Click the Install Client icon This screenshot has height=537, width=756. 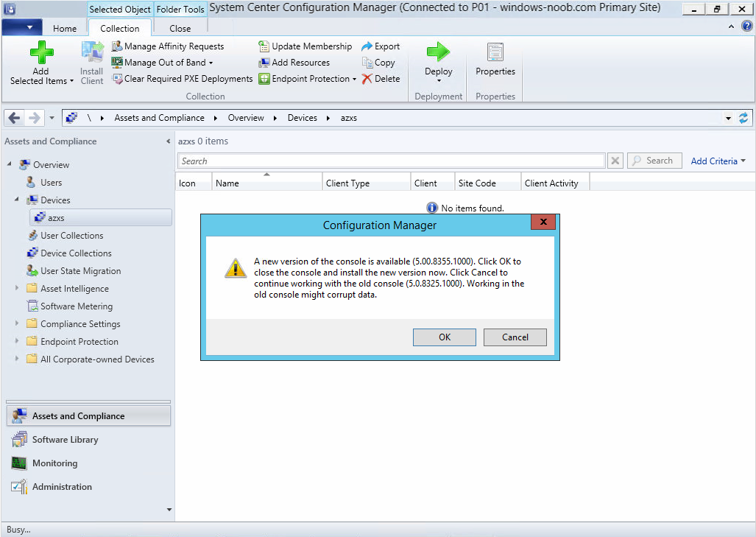[x=91, y=52]
